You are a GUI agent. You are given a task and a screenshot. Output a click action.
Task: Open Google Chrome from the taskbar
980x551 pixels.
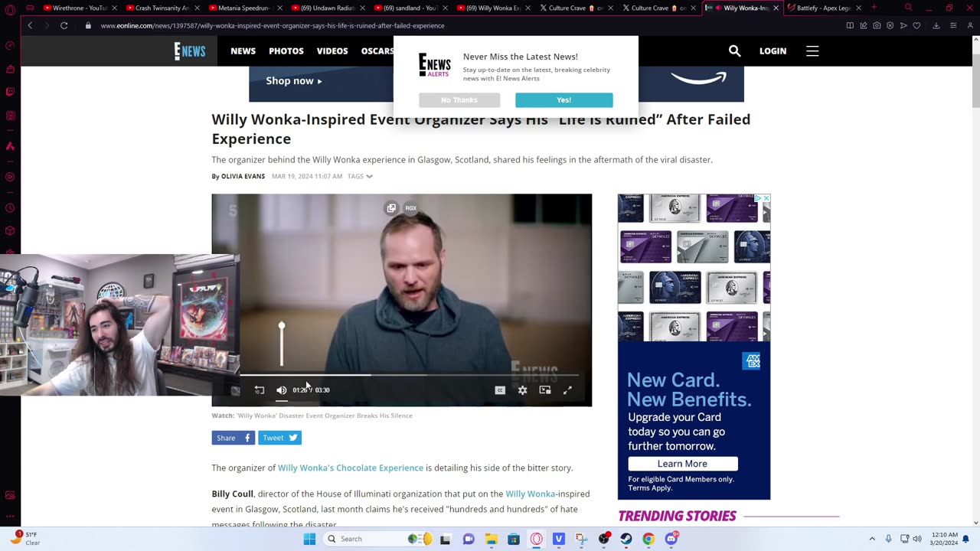[648, 539]
